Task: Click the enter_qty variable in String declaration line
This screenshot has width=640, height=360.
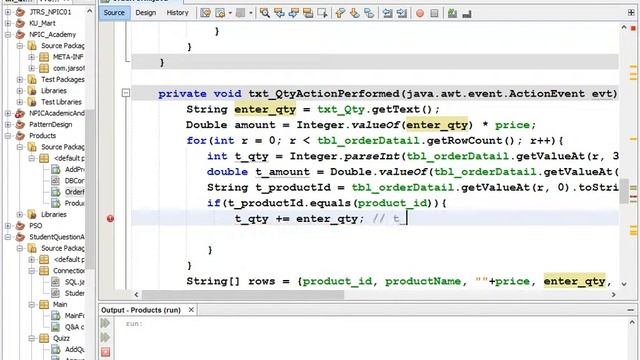Action: (265, 109)
